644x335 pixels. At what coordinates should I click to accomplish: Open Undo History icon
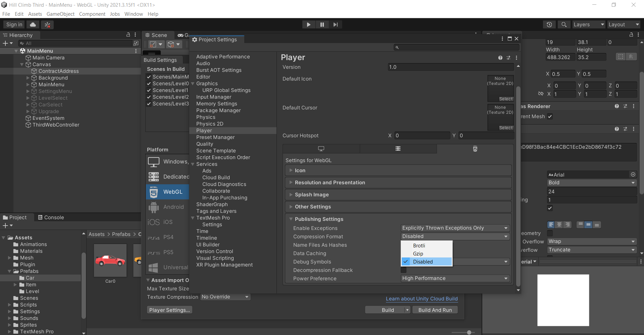pos(549,25)
